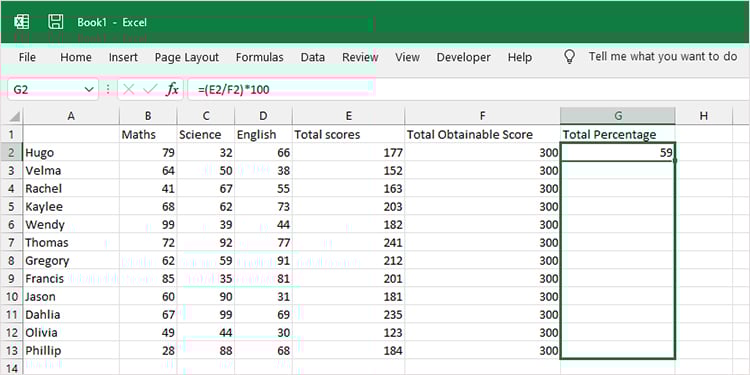Select the cell containing Olivia
The width and height of the screenshot is (750, 375).
[x=71, y=332]
